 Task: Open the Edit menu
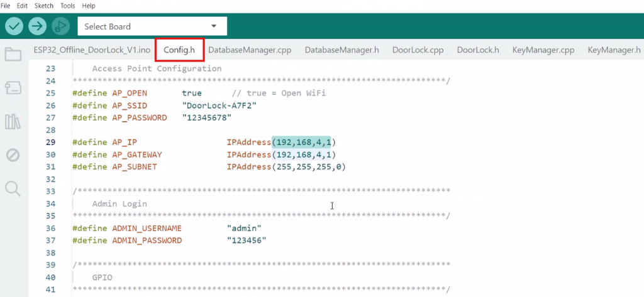pos(22,6)
